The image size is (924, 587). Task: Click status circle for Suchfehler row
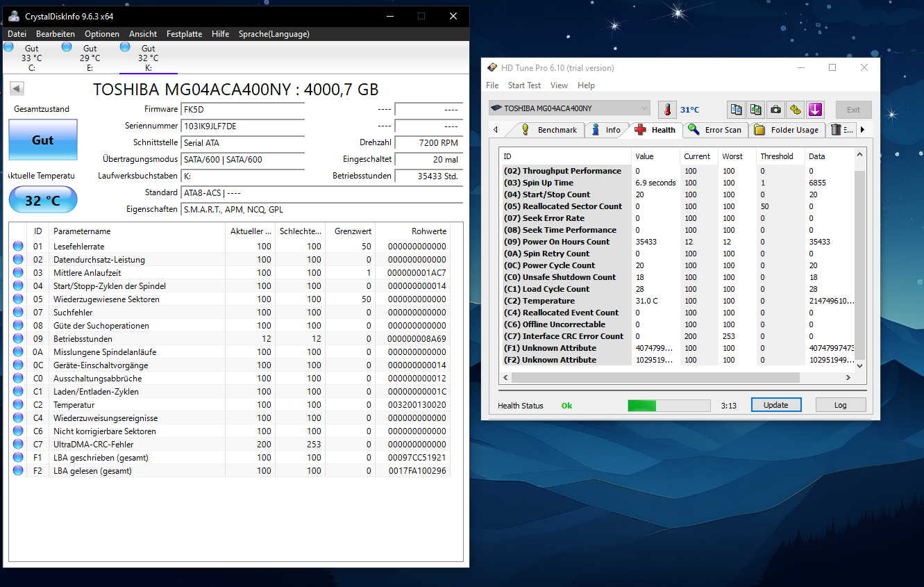pos(18,312)
